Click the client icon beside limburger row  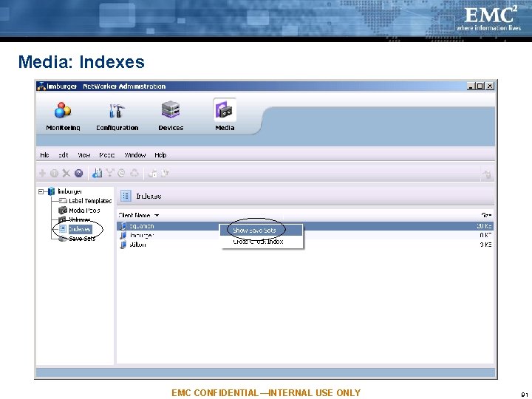[123, 235]
